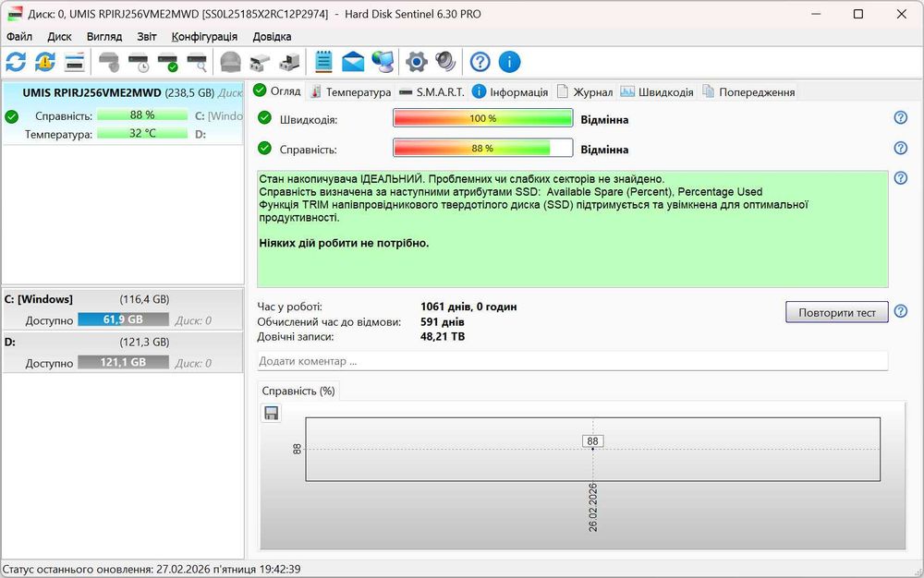Click the disk panel list toolbar icon

75,62
